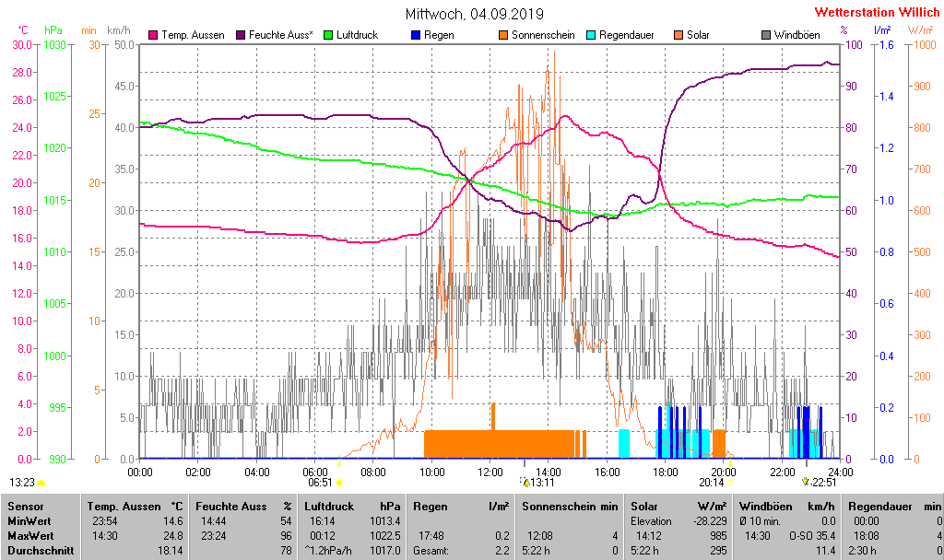Screen dimensions: 944x560
Task: Click the average gust value 11.4
Action: [825, 550]
